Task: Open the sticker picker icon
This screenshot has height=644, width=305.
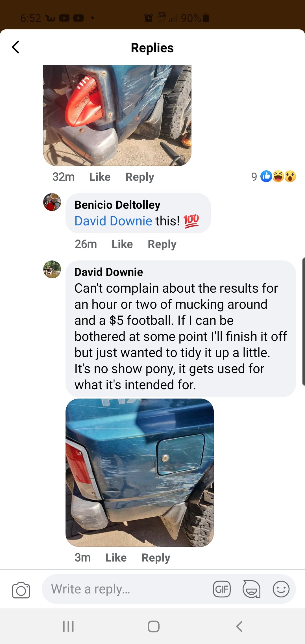Action: pos(251,589)
